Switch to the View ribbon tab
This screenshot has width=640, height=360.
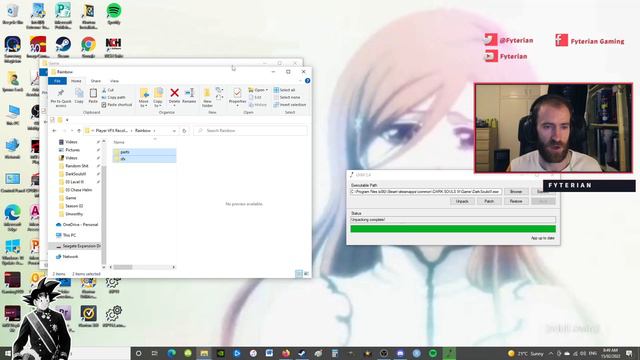coord(114,81)
